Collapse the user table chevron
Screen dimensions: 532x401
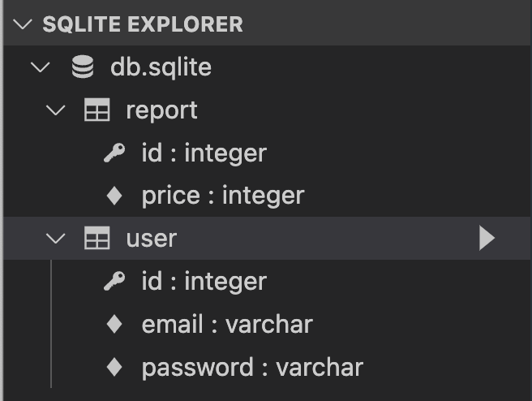(x=55, y=239)
